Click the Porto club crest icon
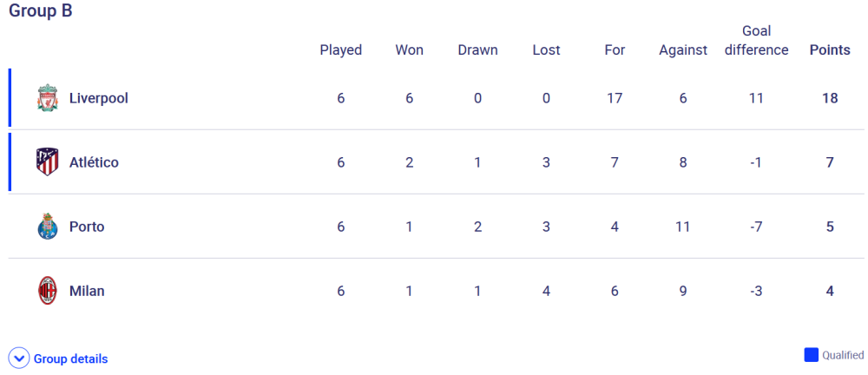 pos(47,227)
